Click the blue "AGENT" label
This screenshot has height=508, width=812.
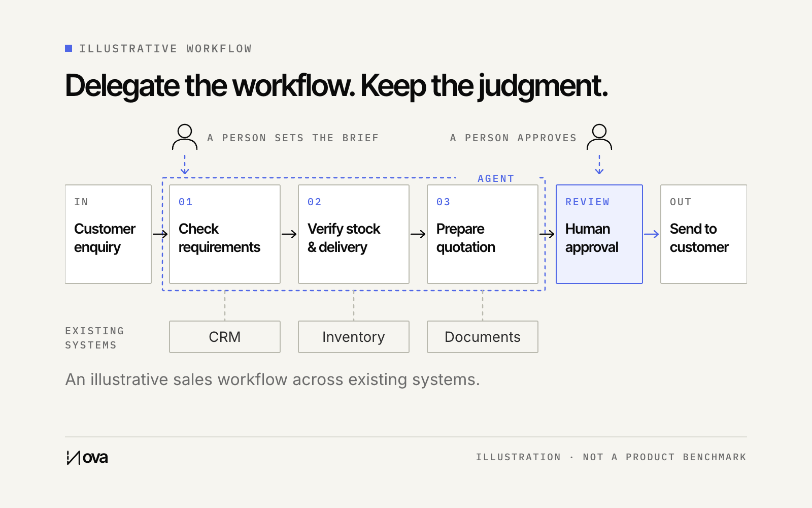pyautogui.click(x=496, y=179)
